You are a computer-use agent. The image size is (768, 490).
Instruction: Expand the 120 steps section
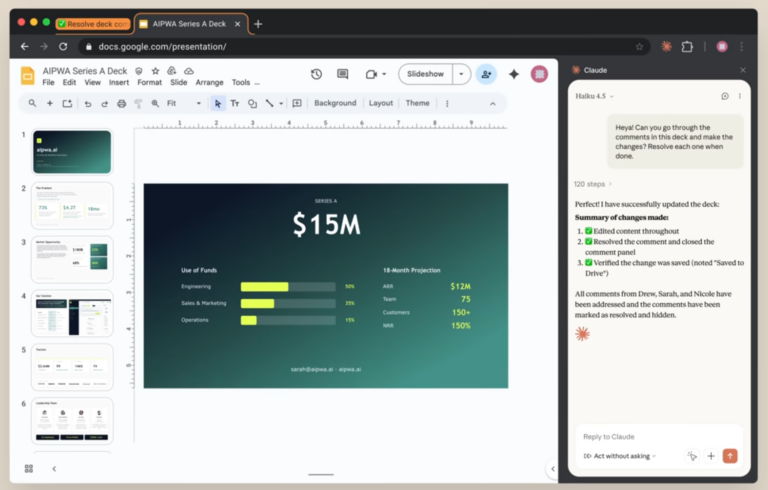tap(593, 184)
